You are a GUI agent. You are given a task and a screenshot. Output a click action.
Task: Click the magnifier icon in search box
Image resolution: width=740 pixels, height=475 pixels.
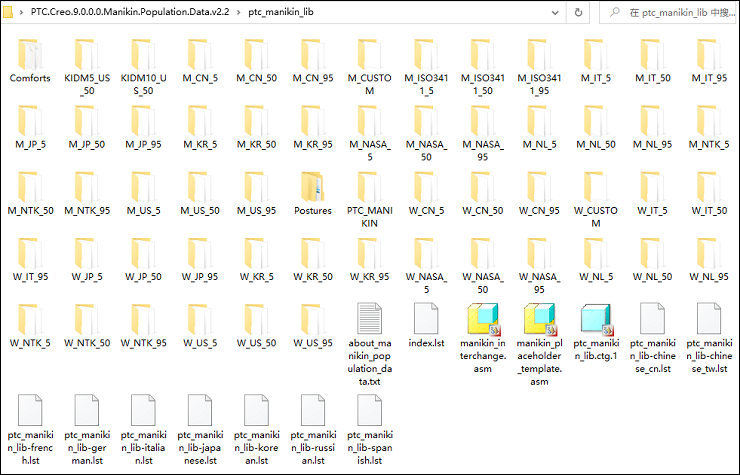click(614, 13)
